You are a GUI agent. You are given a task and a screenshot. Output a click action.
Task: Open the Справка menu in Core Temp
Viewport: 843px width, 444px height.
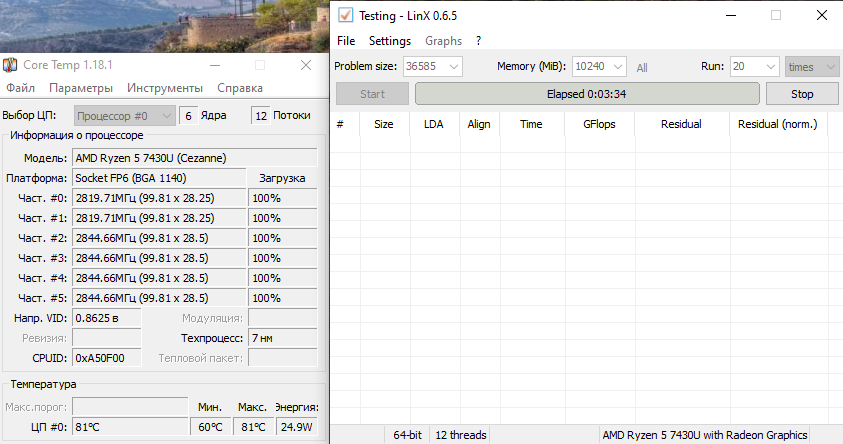pyautogui.click(x=240, y=88)
